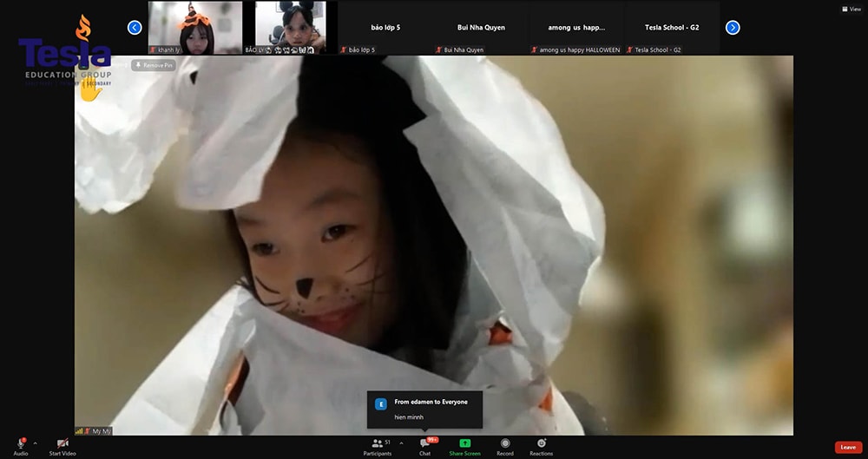Select khanh ly video thumbnail
Viewport: 868px width, 459px height.
click(x=194, y=28)
